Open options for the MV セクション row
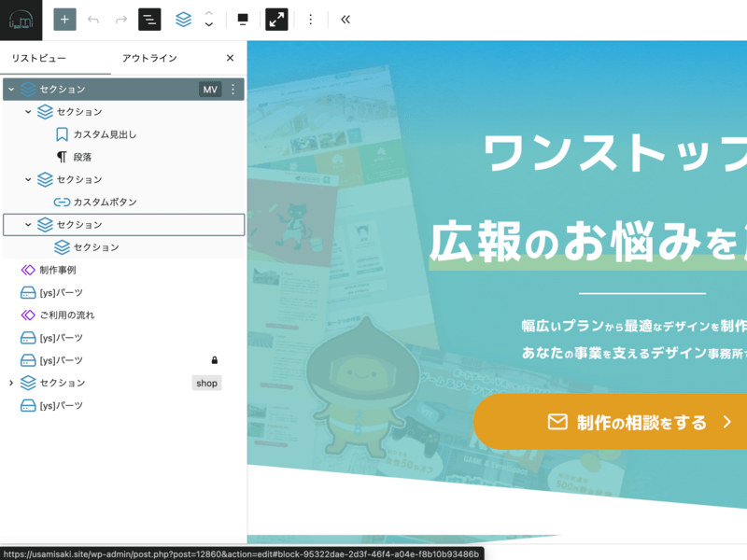This screenshot has width=747, height=560. point(233,90)
